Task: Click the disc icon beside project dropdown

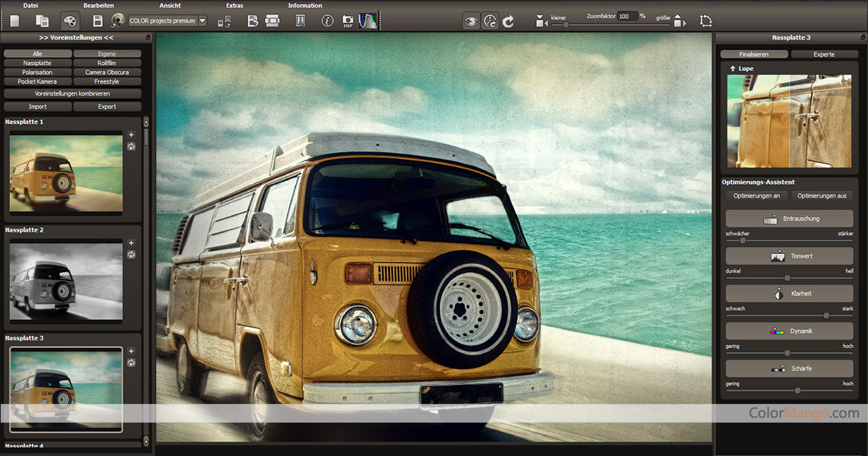Action: click(x=118, y=21)
